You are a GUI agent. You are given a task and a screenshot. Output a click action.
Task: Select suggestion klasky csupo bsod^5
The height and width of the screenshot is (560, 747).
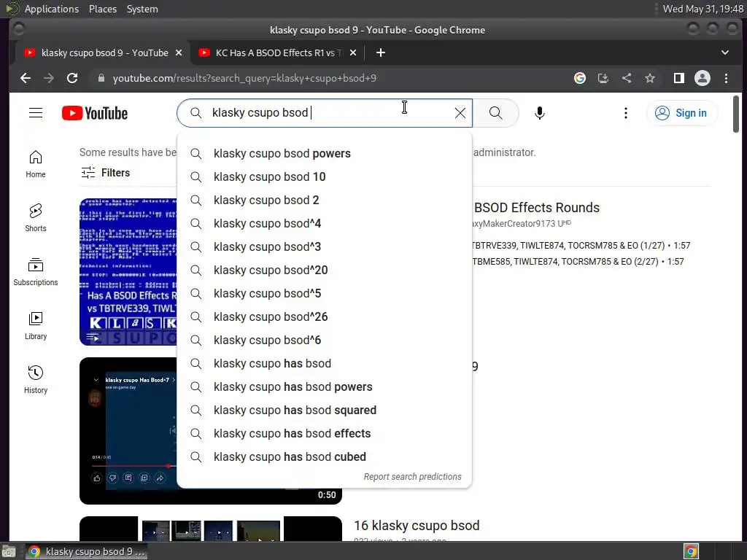coord(325,293)
